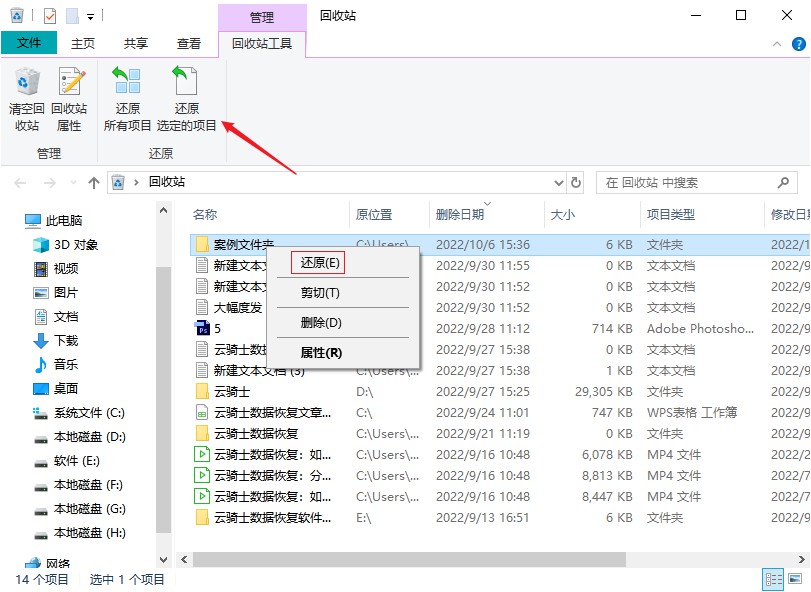This screenshot has width=811, height=592.
Task: Click the 清空回收站 icon
Action: pyautogui.click(x=27, y=97)
